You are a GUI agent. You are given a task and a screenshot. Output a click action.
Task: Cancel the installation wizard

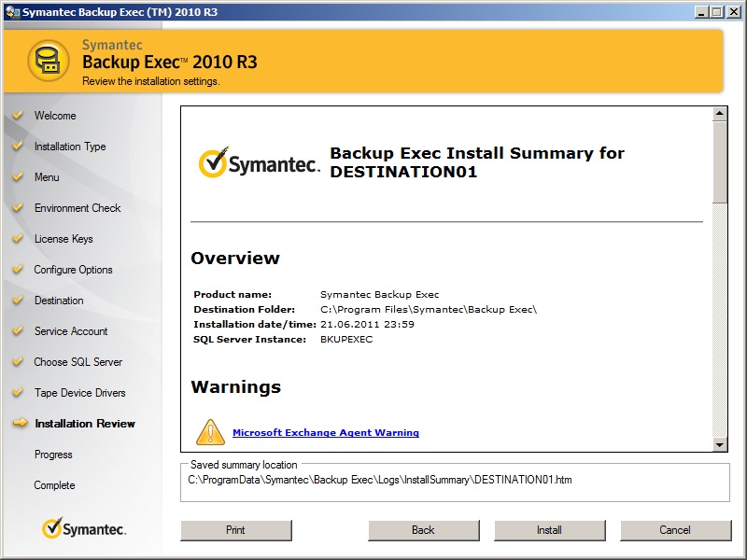pyautogui.click(x=674, y=530)
